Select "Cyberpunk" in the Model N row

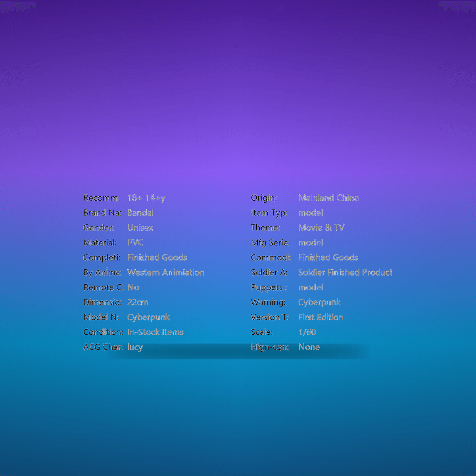[148, 318]
